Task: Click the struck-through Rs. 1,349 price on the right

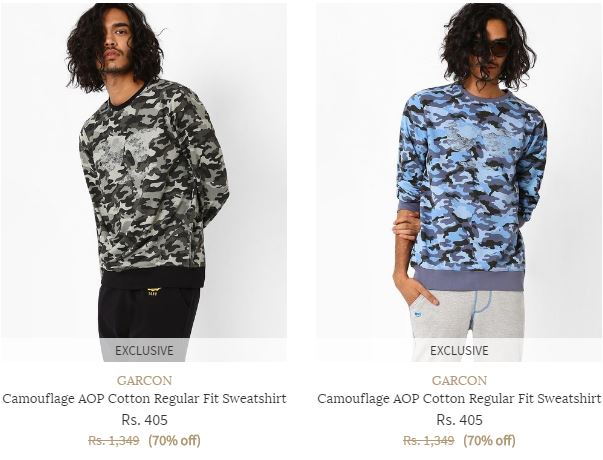Action: tap(428, 440)
